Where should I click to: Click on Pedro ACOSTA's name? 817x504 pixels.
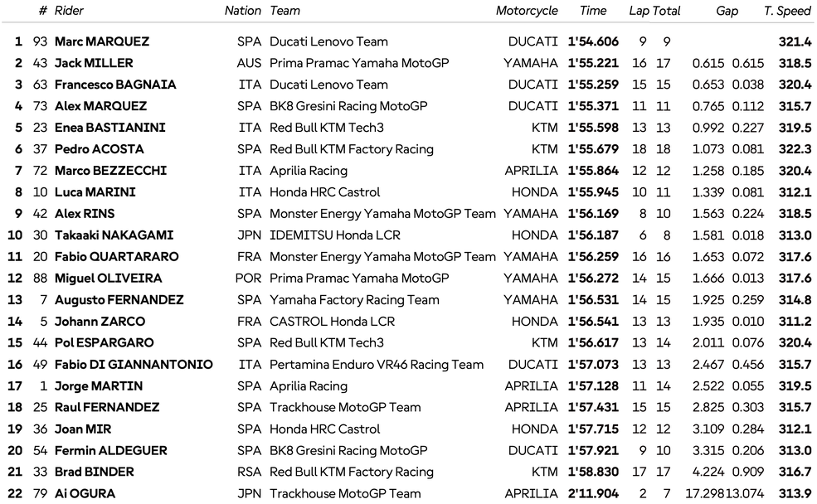(x=99, y=149)
